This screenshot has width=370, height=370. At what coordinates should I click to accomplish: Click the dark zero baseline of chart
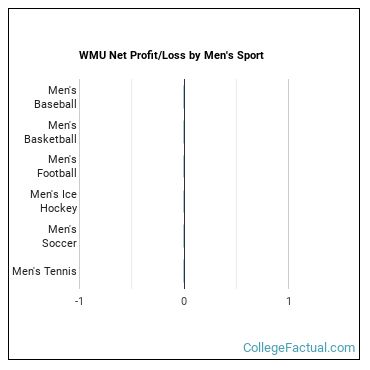(184, 184)
